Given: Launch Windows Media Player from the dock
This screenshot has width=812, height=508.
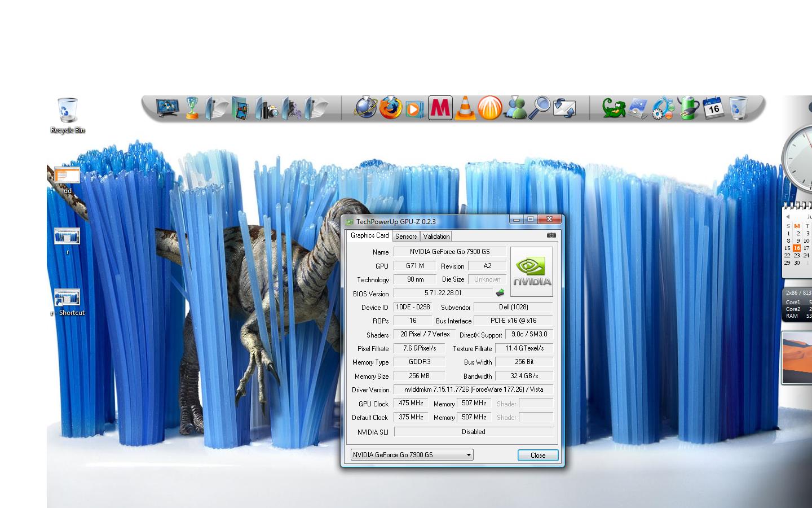Looking at the screenshot, I should pyautogui.click(x=414, y=108).
